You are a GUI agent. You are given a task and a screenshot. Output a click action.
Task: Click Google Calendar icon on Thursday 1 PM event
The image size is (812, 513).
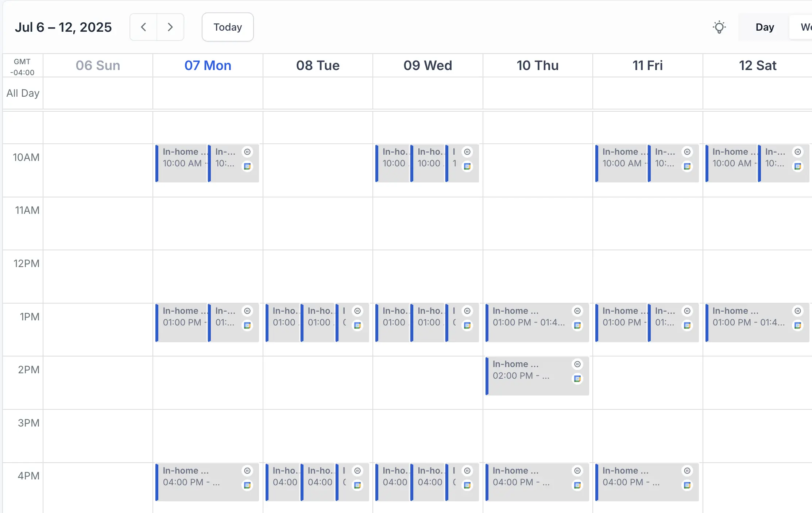tap(577, 325)
